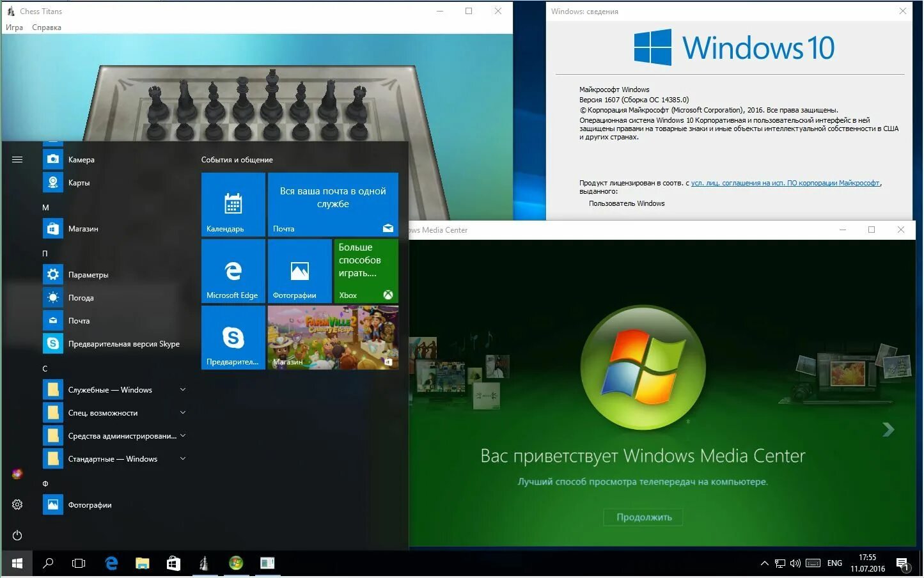Open the Microsoft license agreement link
The width and height of the screenshot is (924, 578).
pos(785,183)
